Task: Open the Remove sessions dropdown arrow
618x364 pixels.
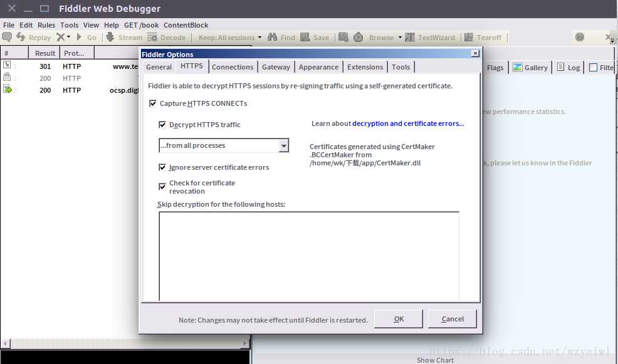Action: tap(68, 37)
